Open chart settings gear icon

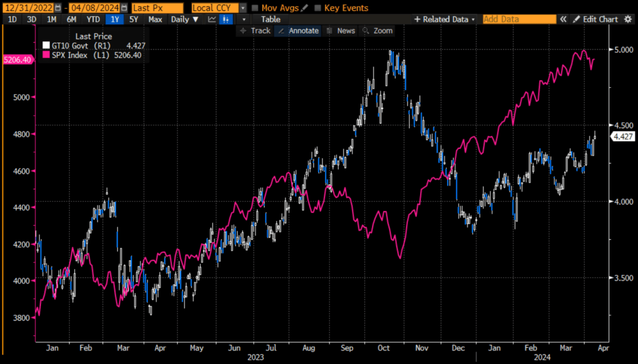pos(628,19)
